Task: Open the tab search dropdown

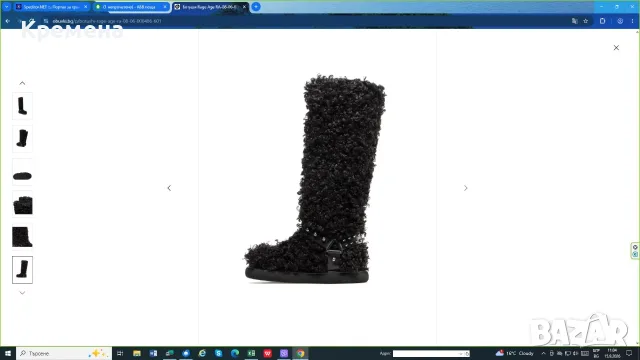Action: point(7,7)
